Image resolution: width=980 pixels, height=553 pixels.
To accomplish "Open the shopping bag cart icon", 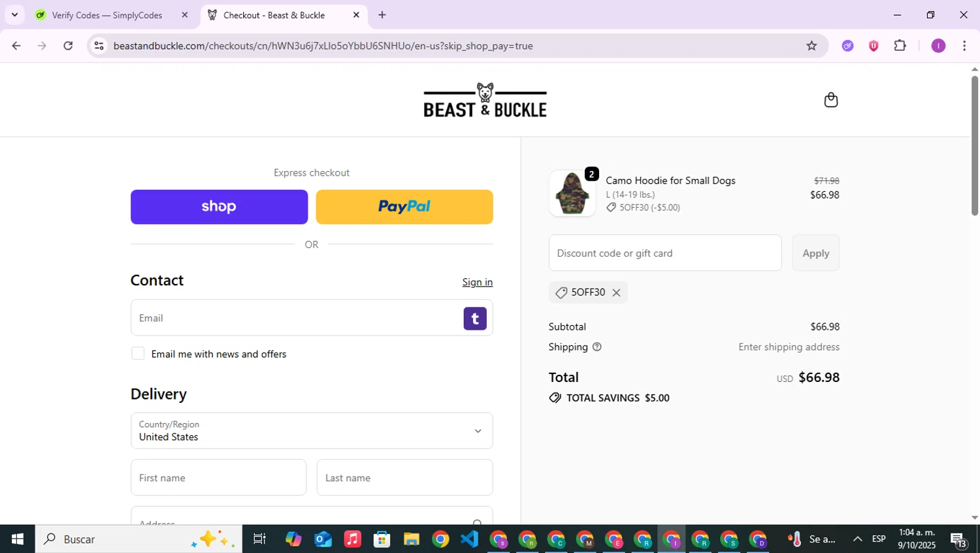I will click(x=830, y=100).
